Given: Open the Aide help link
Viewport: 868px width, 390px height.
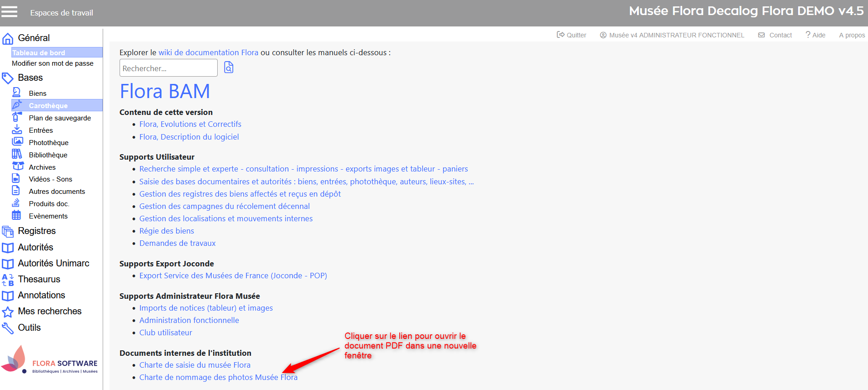Looking at the screenshot, I should tap(816, 35).
